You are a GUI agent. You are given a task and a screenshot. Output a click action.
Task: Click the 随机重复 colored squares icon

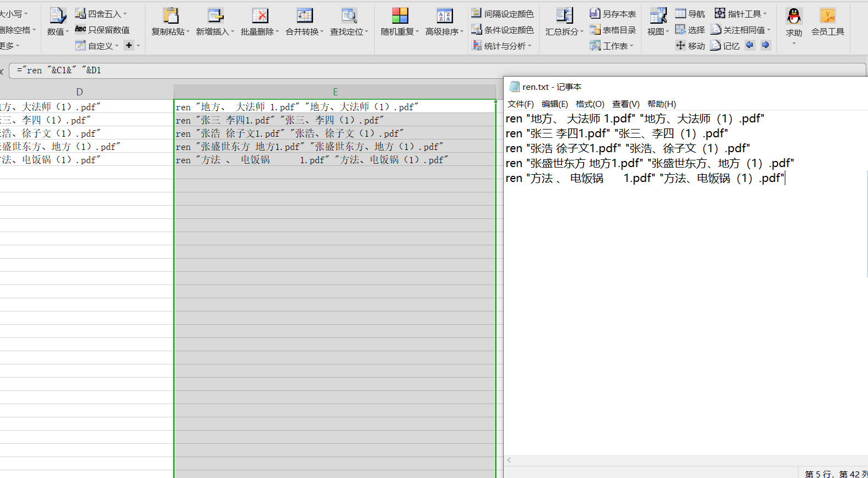pos(400,15)
